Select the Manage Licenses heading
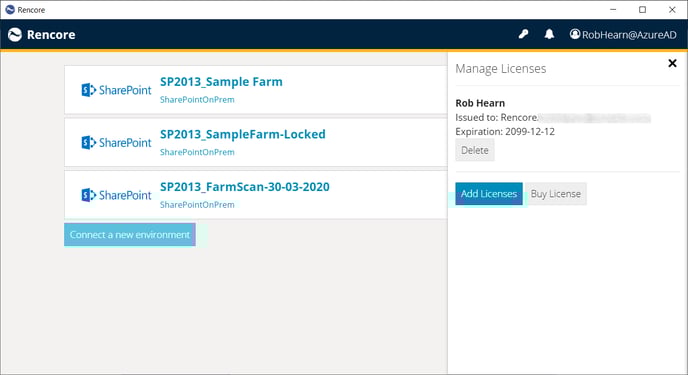The width and height of the screenshot is (688, 375). tap(501, 69)
